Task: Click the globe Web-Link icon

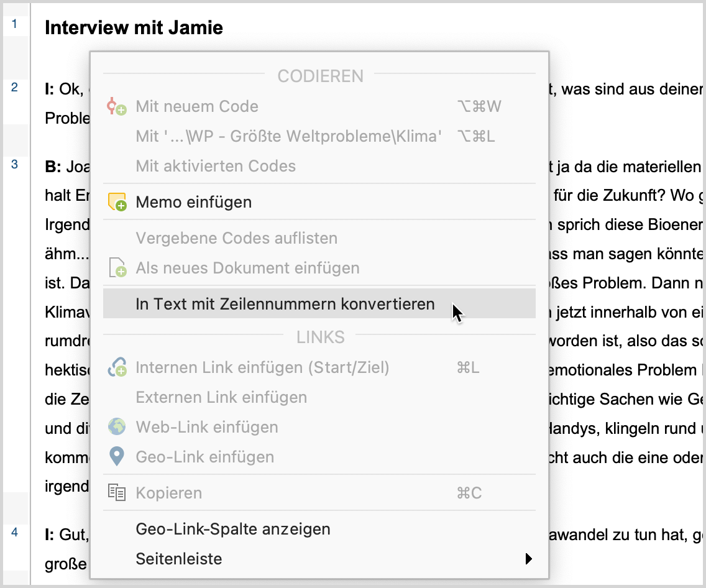Action: click(x=116, y=427)
